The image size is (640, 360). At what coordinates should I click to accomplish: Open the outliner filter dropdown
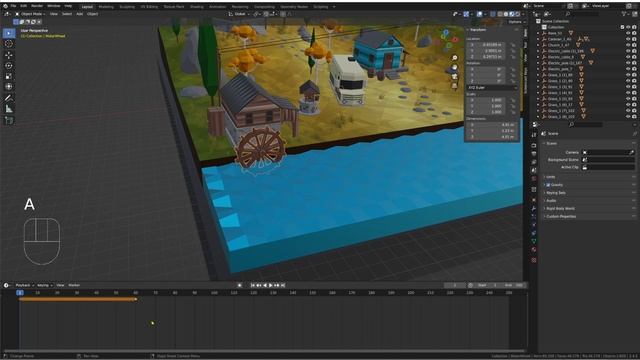625,14
